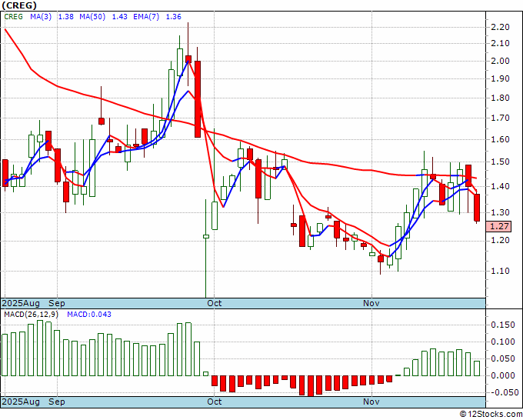Click the 1.60 price axis label
Image resolution: width=523 pixels, height=420 pixels.
pyautogui.click(x=500, y=139)
